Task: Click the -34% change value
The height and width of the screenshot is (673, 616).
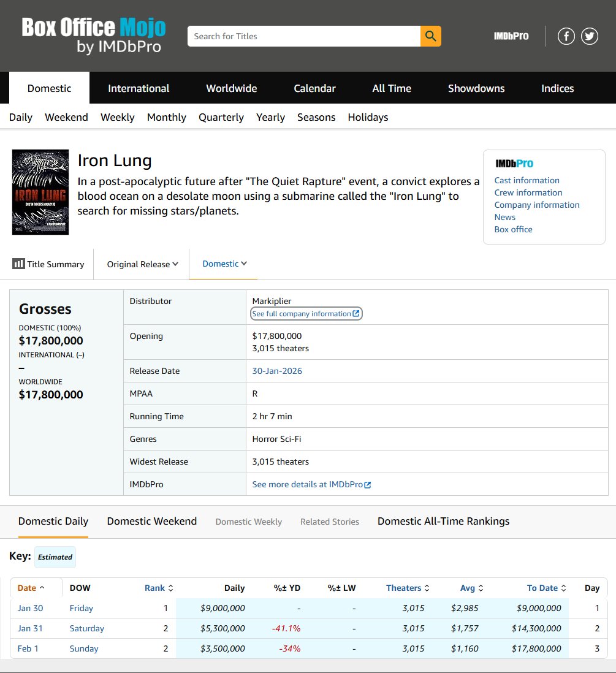Action: point(290,648)
